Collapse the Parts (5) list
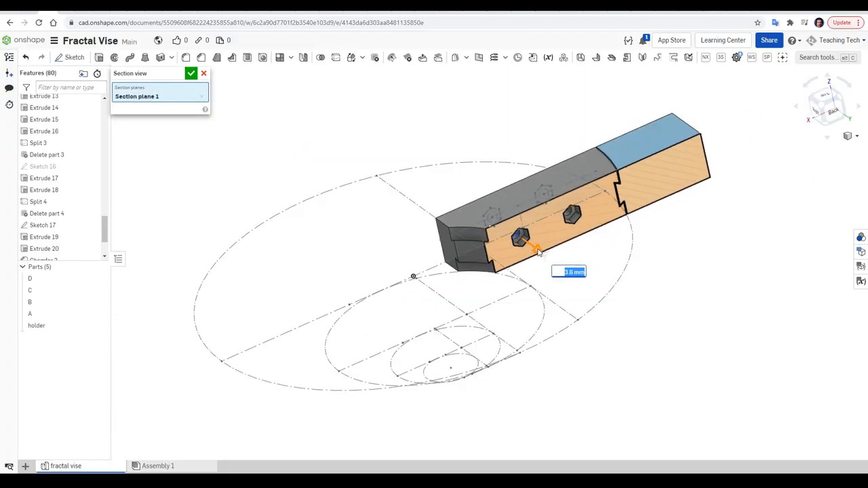The height and width of the screenshot is (488, 868). [x=22, y=267]
